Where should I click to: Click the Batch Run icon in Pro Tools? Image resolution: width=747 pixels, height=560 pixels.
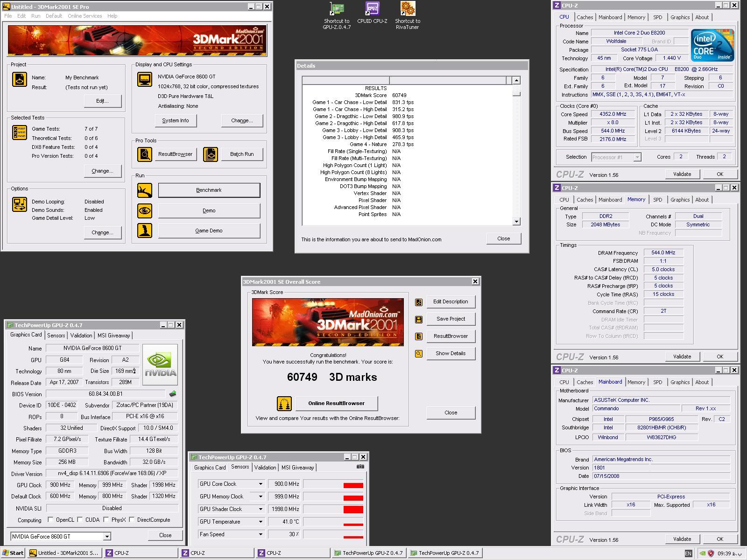[211, 154]
